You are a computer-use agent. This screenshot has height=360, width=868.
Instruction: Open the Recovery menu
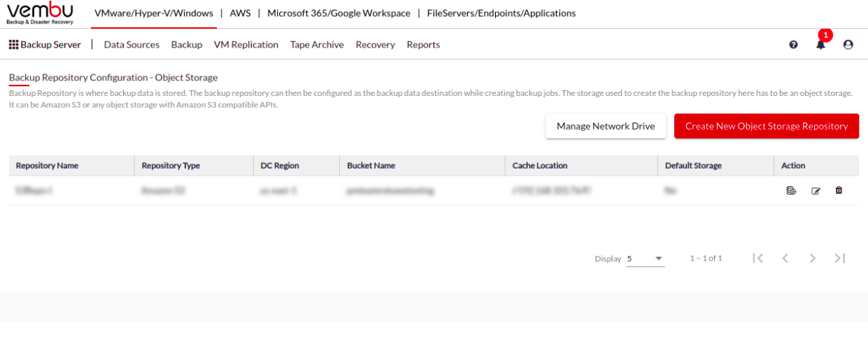click(x=375, y=45)
